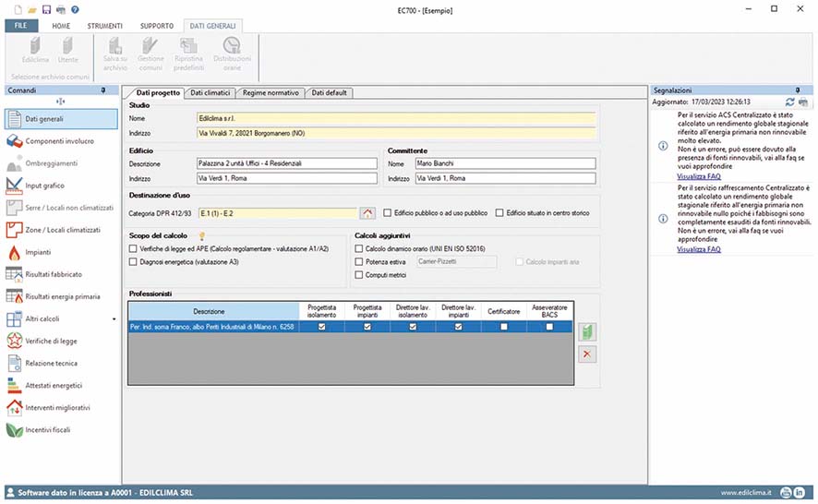This screenshot has height=504, width=818.
Task: Switch to Dati default tab
Action: (330, 93)
